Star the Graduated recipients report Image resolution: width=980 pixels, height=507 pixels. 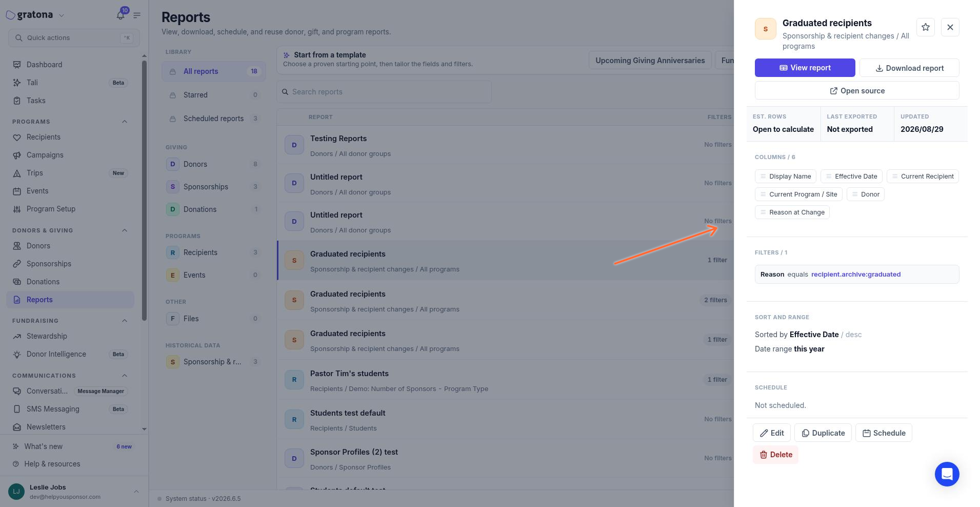[x=925, y=27]
